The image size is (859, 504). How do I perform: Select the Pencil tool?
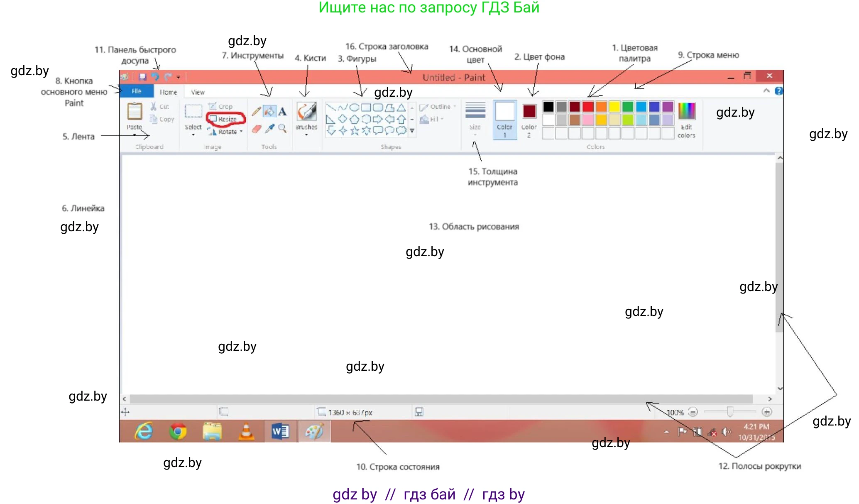(x=256, y=111)
